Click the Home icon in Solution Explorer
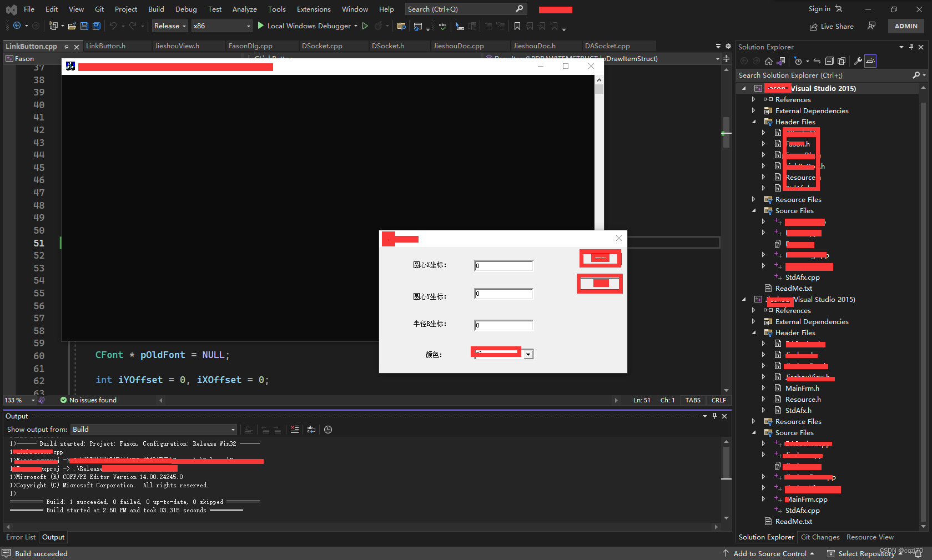The width and height of the screenshot is (932, 560). pyautogui.click(x=769, y=61)
